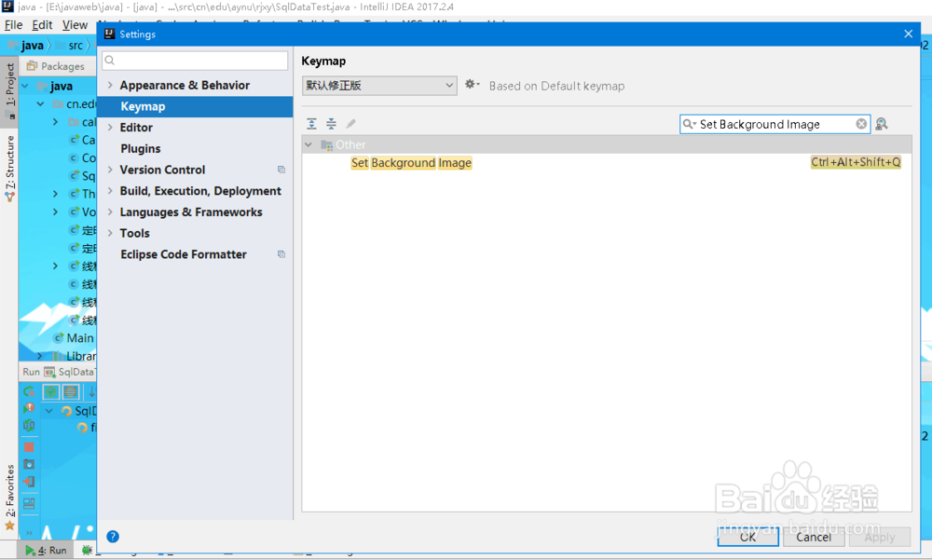Click the IntelliJ IDEA window icon in title bar

tap(7, 7)
